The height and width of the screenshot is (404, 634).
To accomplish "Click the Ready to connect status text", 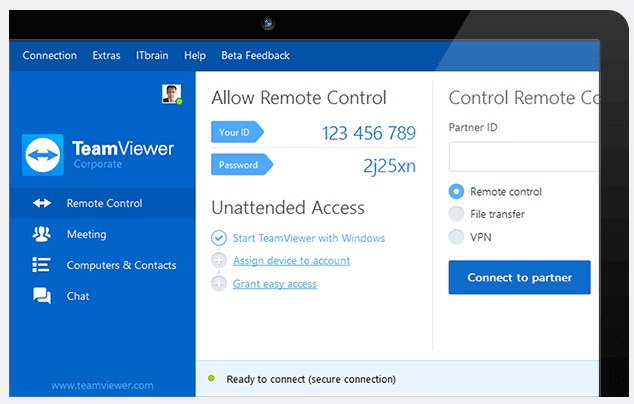I will point(311,379).
